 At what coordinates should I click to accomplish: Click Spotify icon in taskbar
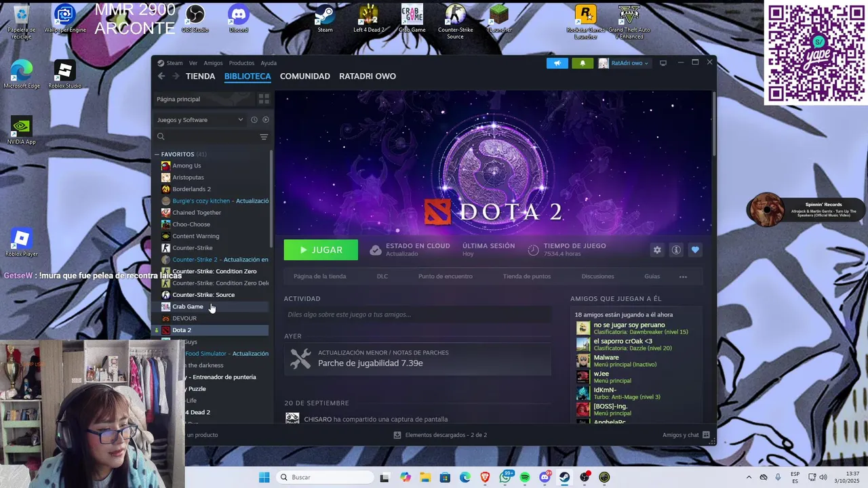coord(525,477)
